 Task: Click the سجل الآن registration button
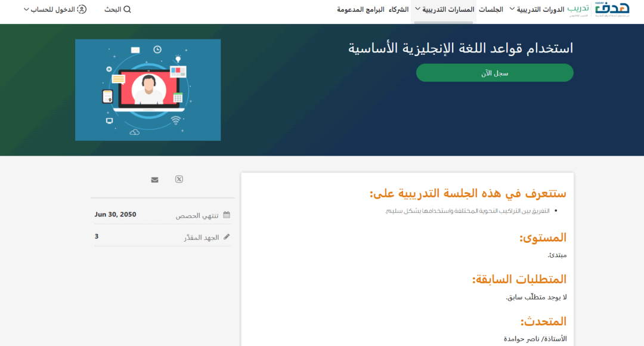[x=494, y=72]
